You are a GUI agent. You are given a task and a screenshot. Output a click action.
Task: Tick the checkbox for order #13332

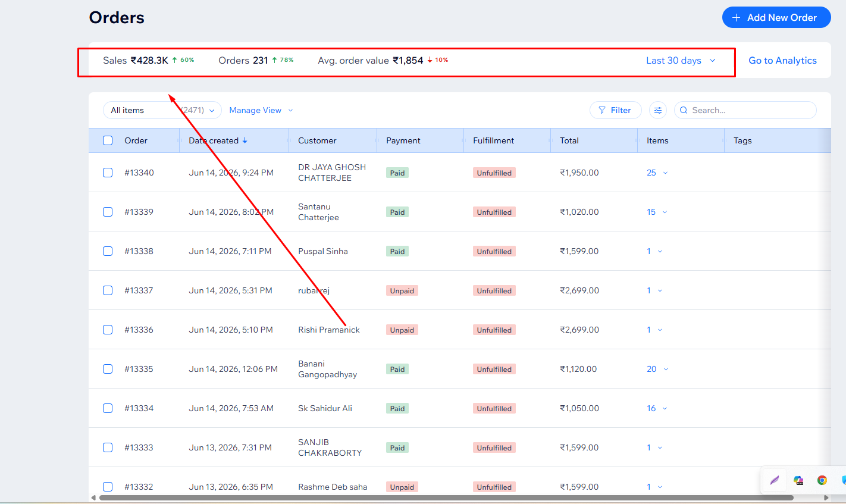[x=108, y=487]
